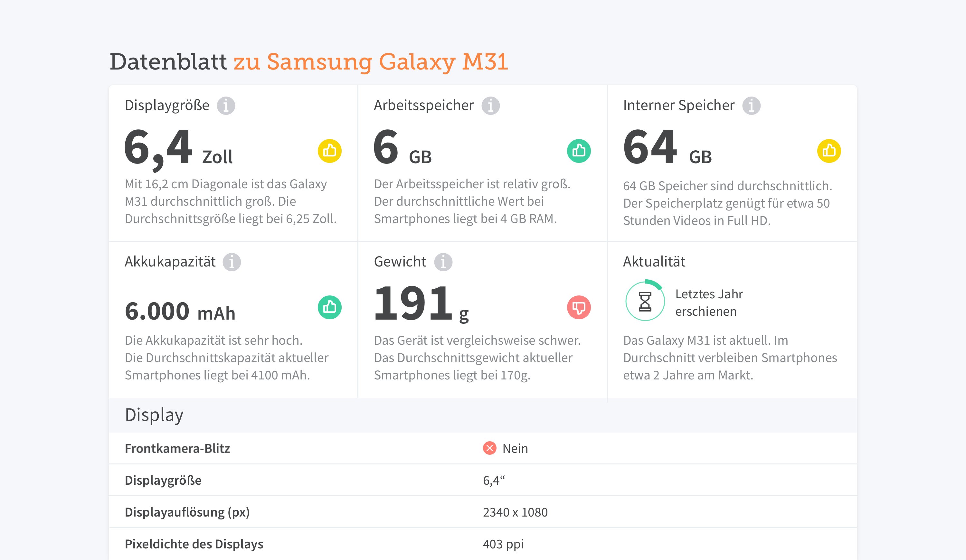Click the hourglass Aktualität icon
The image size is (966, 560).
pyautogui.click(x=645, y=302)
